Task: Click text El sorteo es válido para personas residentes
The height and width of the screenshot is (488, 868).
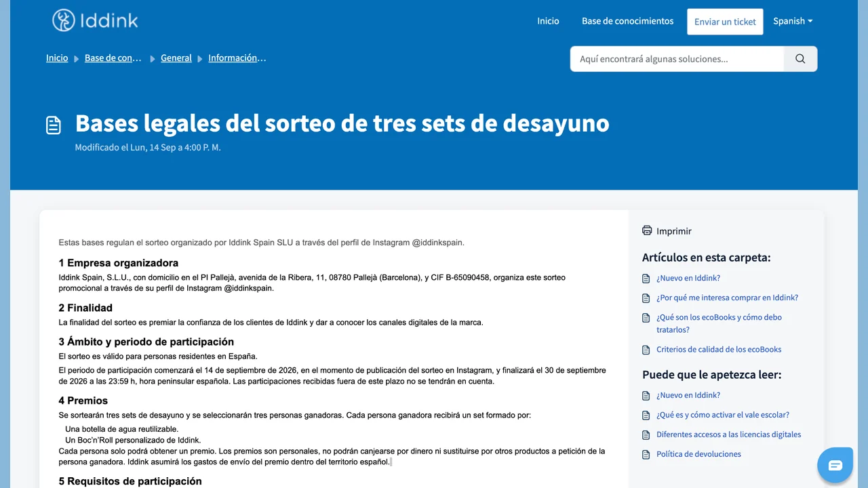Action: 158,356
